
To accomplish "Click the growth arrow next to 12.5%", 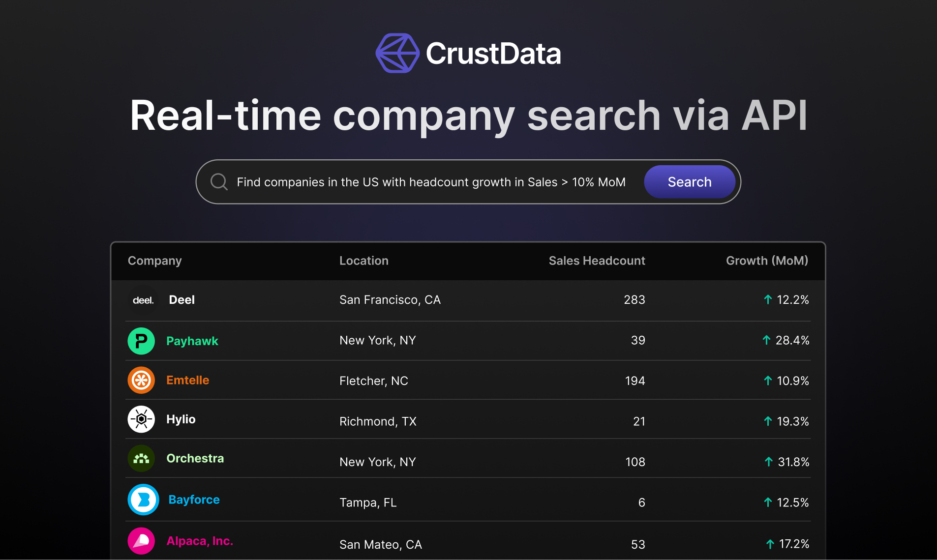I will point(768,502).
